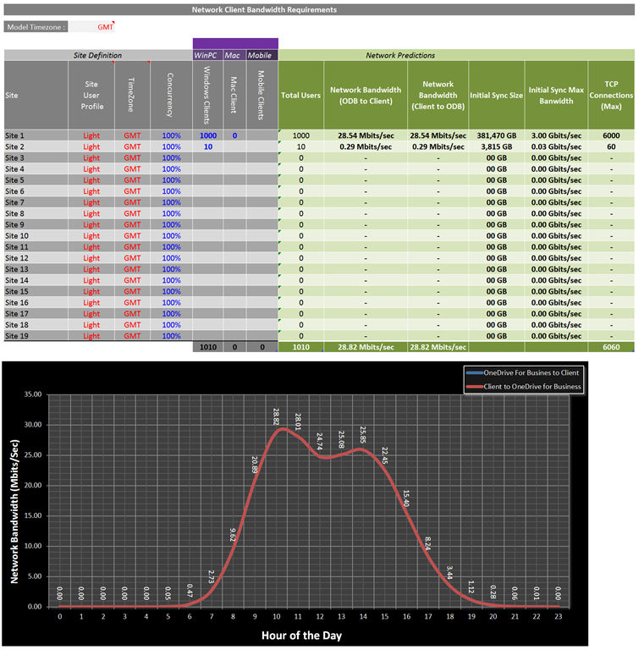The width and height of the screenshot is (644, 650).
Task: Click the Model Timezone GMT value cell
Action: [91, 27]
